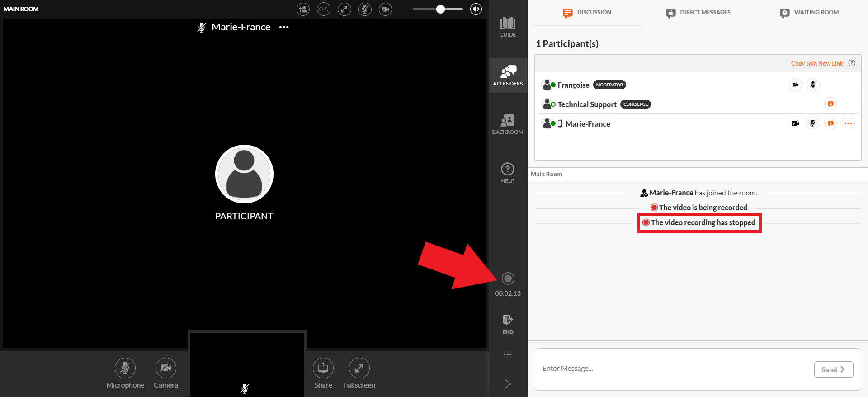
Task: Click the self-view video thumbnail
Action: (247, 364)
